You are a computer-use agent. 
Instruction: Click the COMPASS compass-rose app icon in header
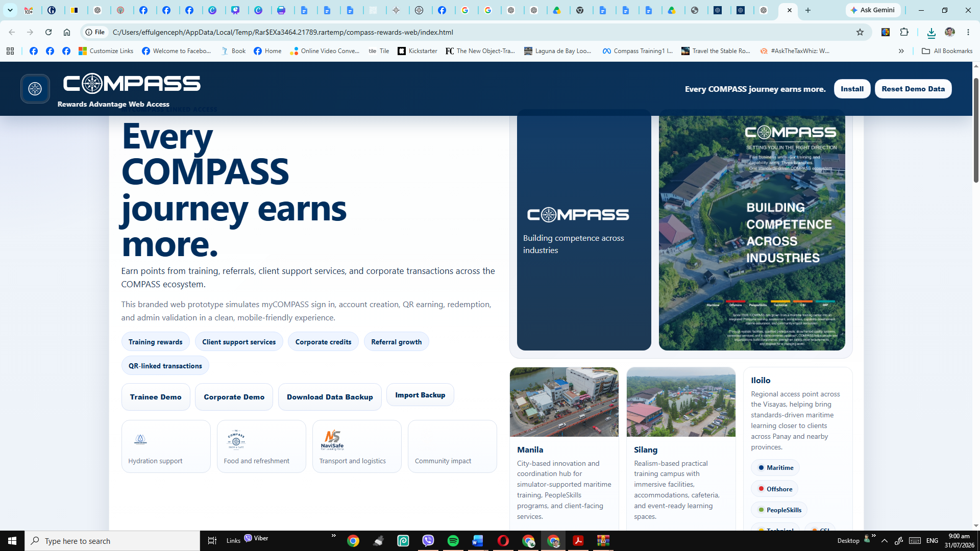pyautogui.click(x=35, y=89)
